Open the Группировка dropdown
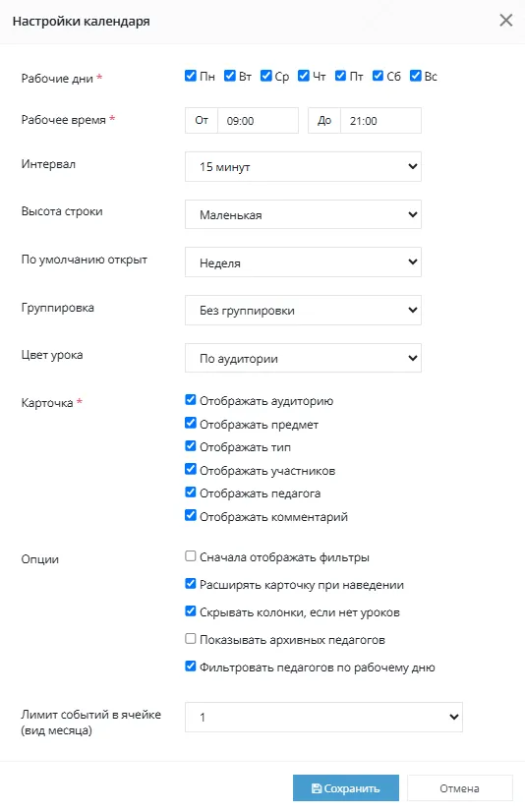This screenshot has height=812, width=525. (303, 311)
